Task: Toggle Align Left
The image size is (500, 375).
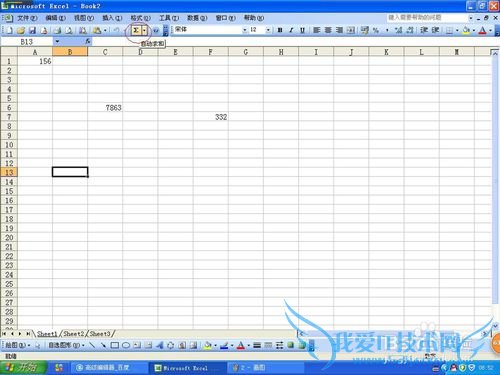Action: [x=317, y=30]
